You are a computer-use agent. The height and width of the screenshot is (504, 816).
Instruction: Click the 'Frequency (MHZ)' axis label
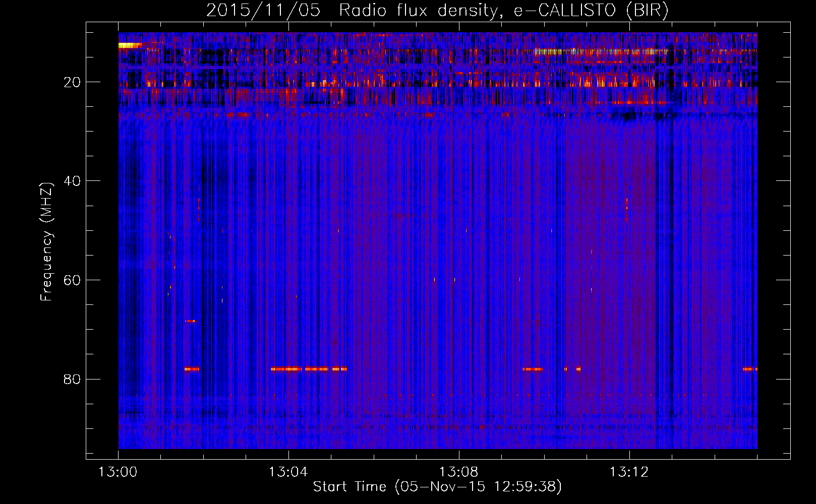coord(46,241)
